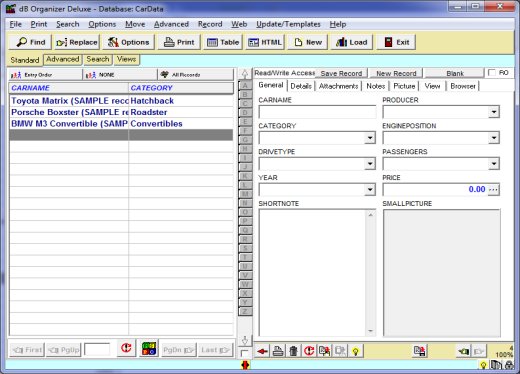Click the Blank button
Screen dimensions: 520x374
tap(455, 73)
